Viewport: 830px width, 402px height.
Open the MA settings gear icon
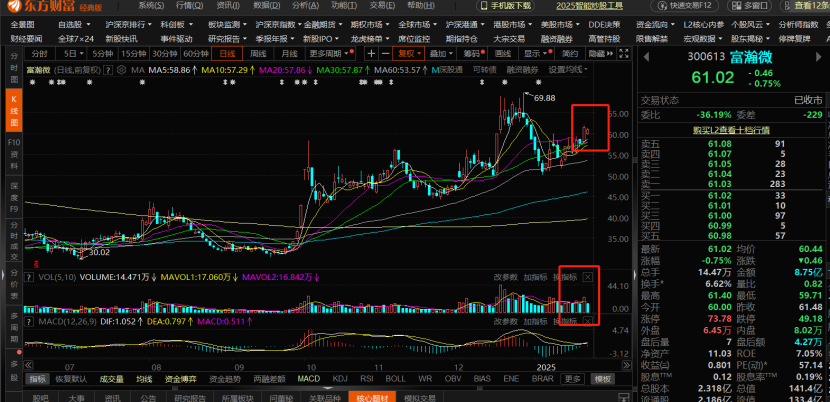coord(121,70)
